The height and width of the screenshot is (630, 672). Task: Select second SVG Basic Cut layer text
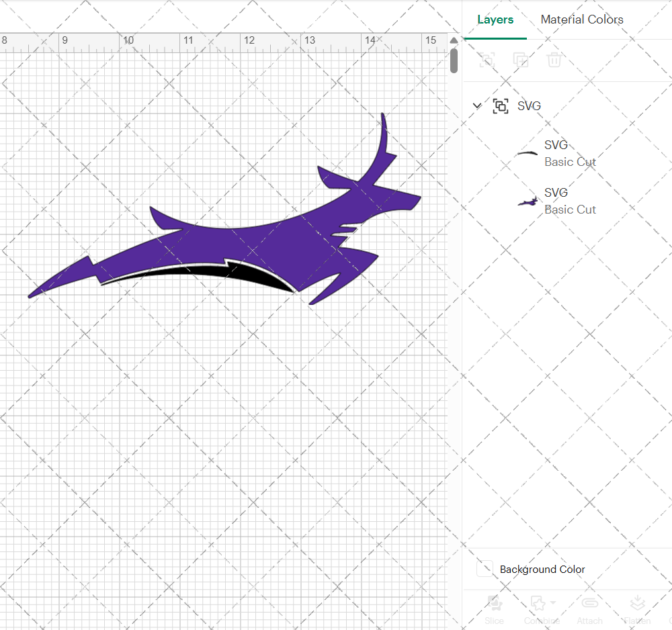tap(570, 201)
